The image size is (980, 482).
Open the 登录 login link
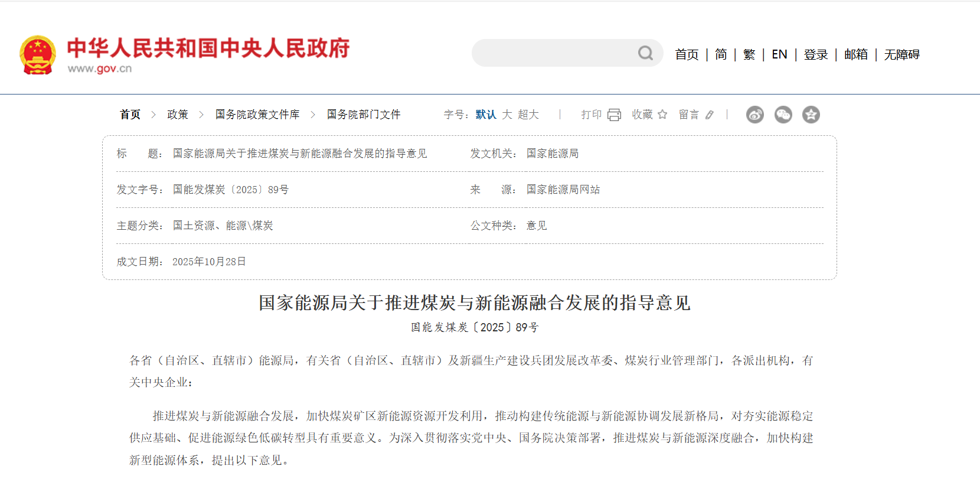tap(816, 54)
